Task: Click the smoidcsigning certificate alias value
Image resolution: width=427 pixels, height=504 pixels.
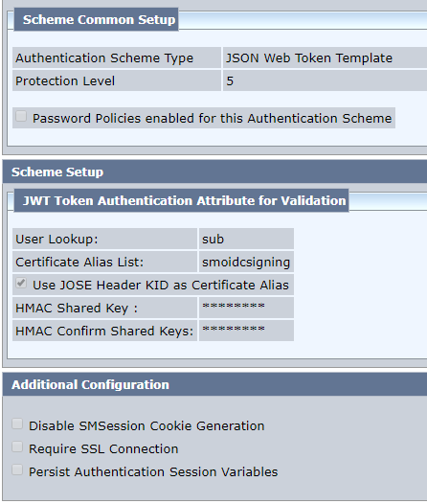Action: click(x=246, y=263)
